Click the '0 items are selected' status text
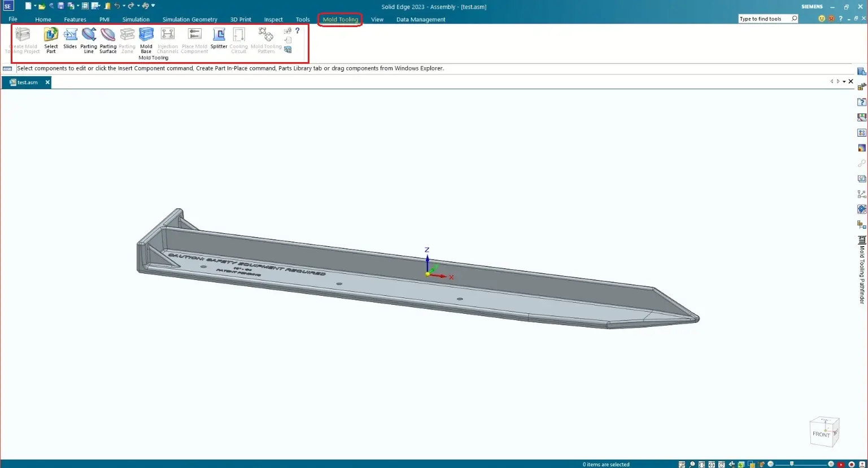This screenshot has height=468, width=868. pos(606,465)
